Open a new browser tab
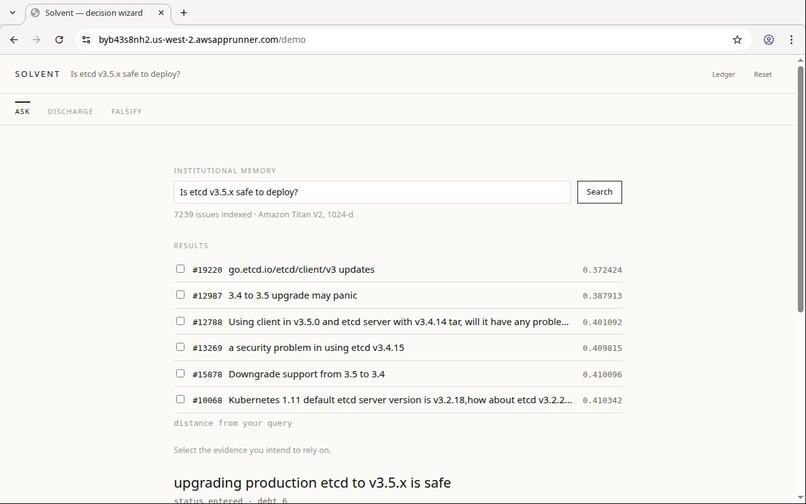The width and height of the screenshot is (806, 504). coord(184,13)
